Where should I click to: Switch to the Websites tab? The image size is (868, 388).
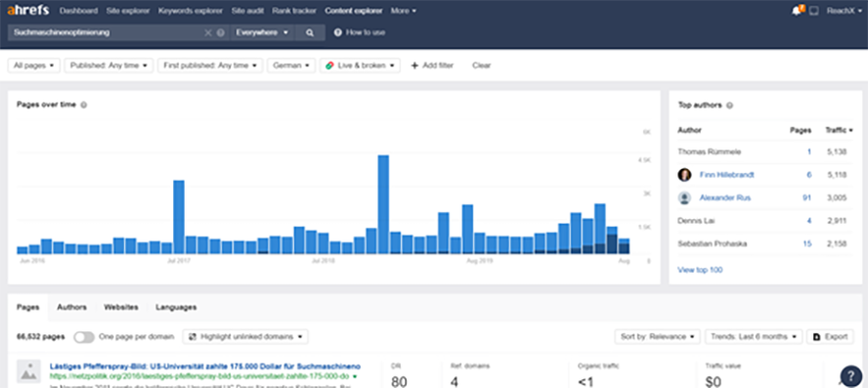(x=121, y=307)
